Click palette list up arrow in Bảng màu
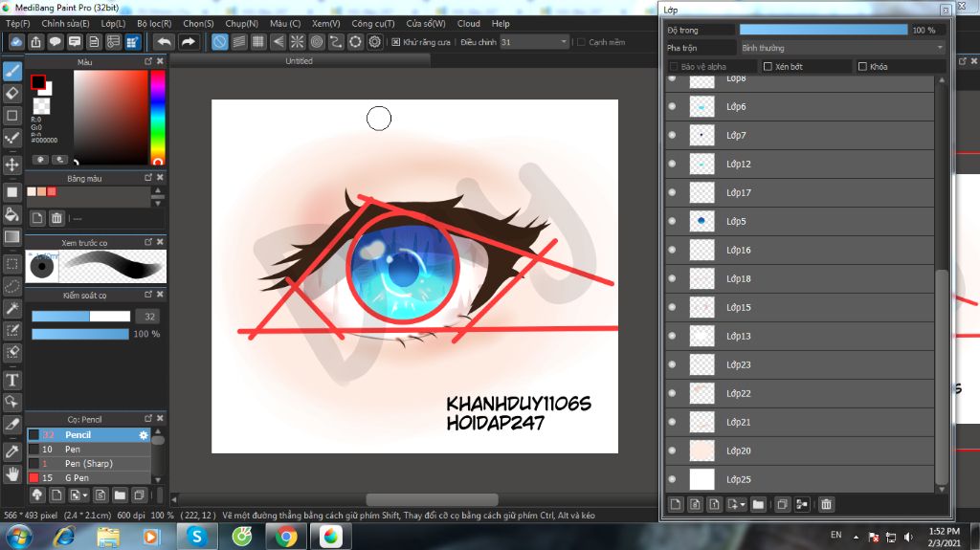Screen dimensions: 980x550 tap(158, 190)
